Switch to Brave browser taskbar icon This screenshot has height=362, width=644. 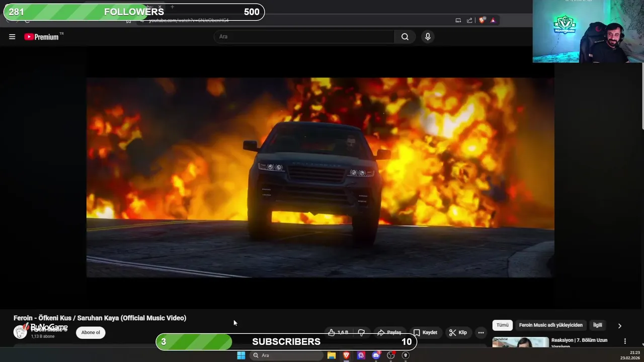[346, 355]
